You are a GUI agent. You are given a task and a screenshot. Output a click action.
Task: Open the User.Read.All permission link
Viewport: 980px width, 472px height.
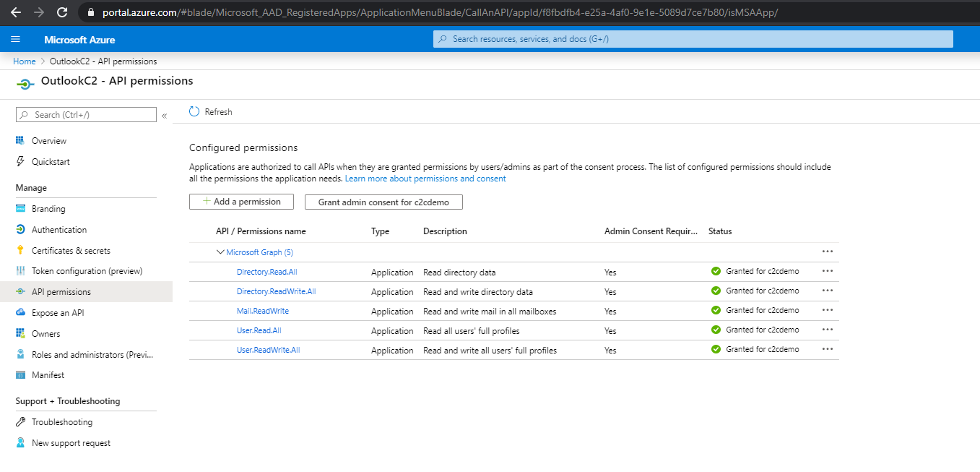tap(259, 330)
